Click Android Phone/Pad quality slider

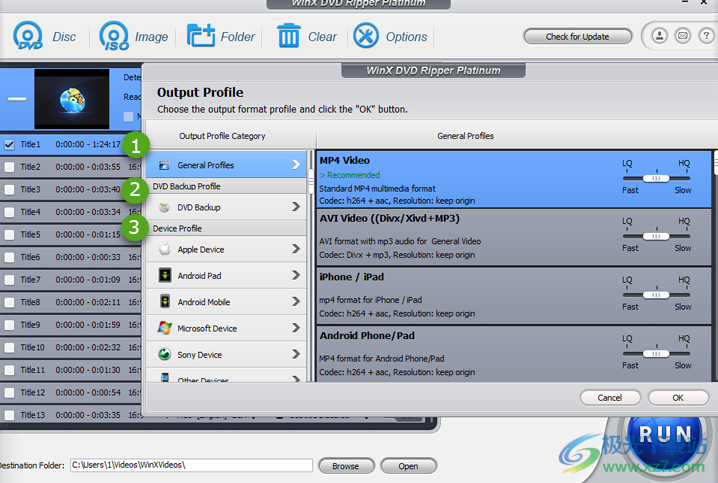coord(656,353)
